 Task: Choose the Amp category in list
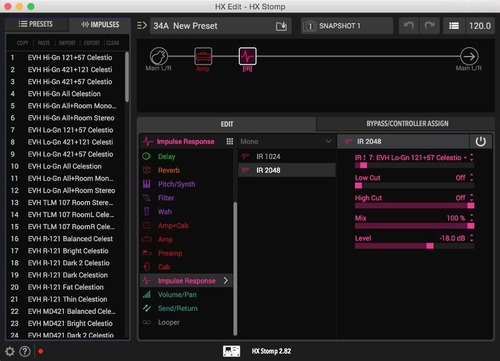click(187, 239)
